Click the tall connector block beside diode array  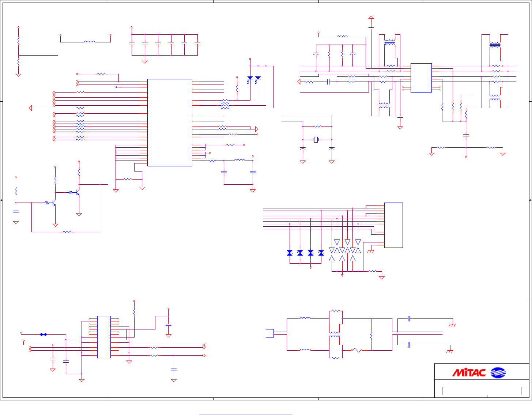click(x=393, y=225)
